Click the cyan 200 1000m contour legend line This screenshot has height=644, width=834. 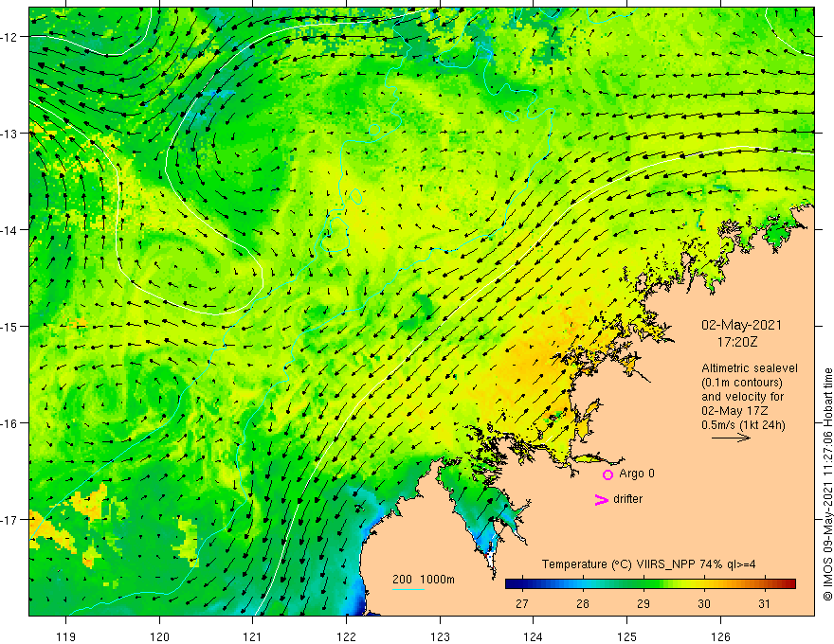(x=408, y=589)
